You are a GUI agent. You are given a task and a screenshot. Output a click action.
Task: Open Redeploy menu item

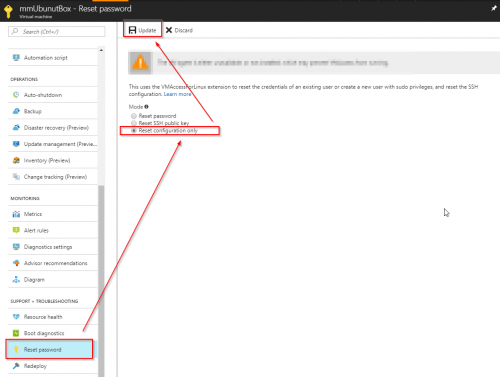click(53, 366)
